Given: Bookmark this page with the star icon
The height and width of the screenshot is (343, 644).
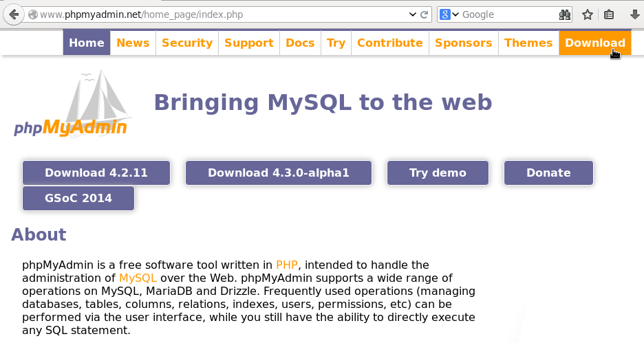Looking at the screenshot, I should pyautogui.click(x=588, y=14).
